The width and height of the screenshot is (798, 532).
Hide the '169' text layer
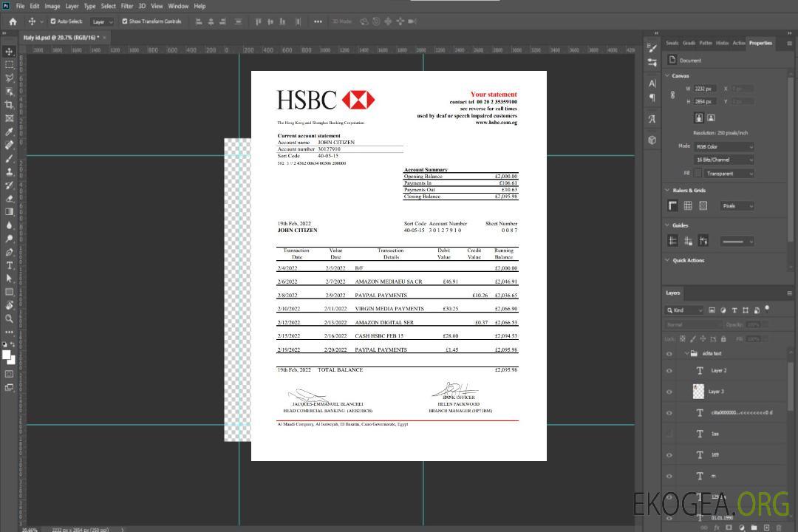click(x=669, y=455)
